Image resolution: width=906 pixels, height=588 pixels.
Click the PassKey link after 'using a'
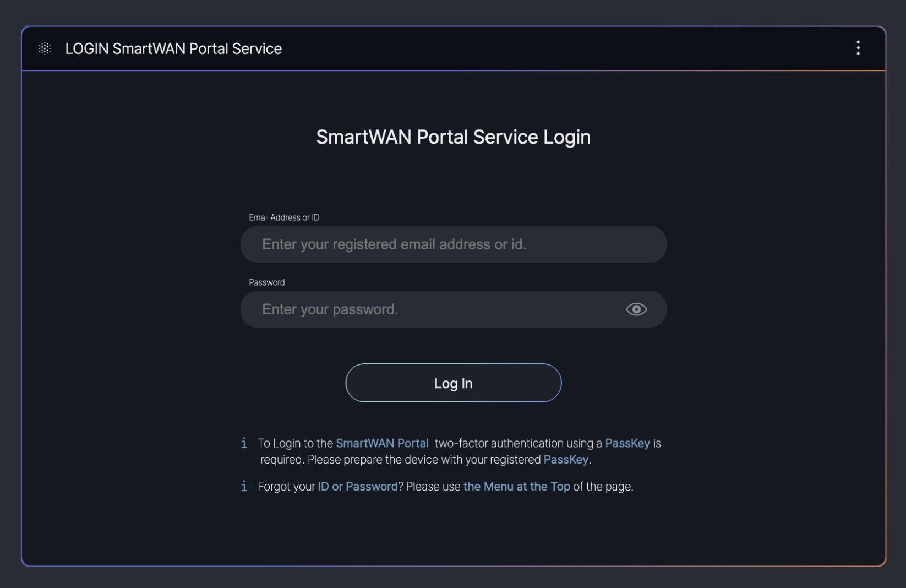[627, 443]
